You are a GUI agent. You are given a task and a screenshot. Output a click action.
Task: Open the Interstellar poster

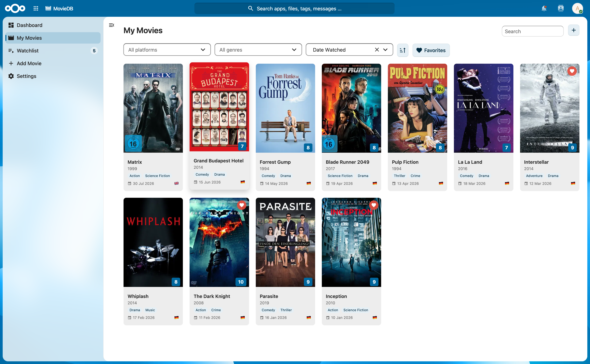550,108
